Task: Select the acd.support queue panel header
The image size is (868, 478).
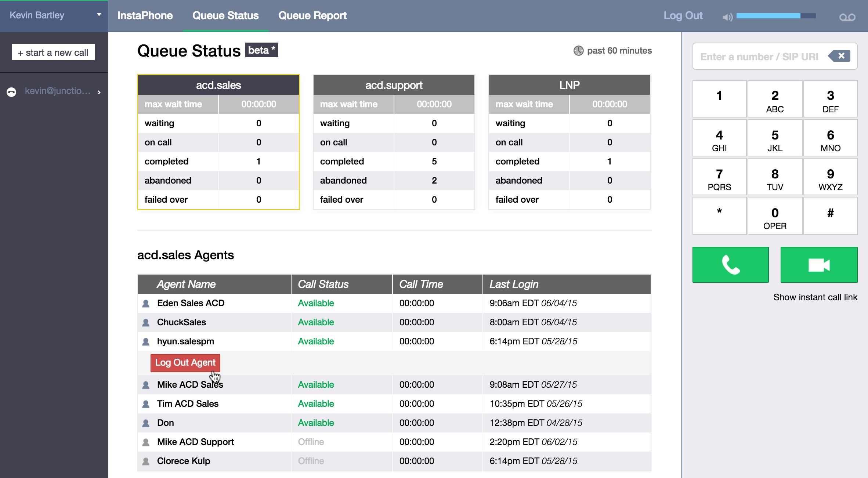Action: coord(394,85)
